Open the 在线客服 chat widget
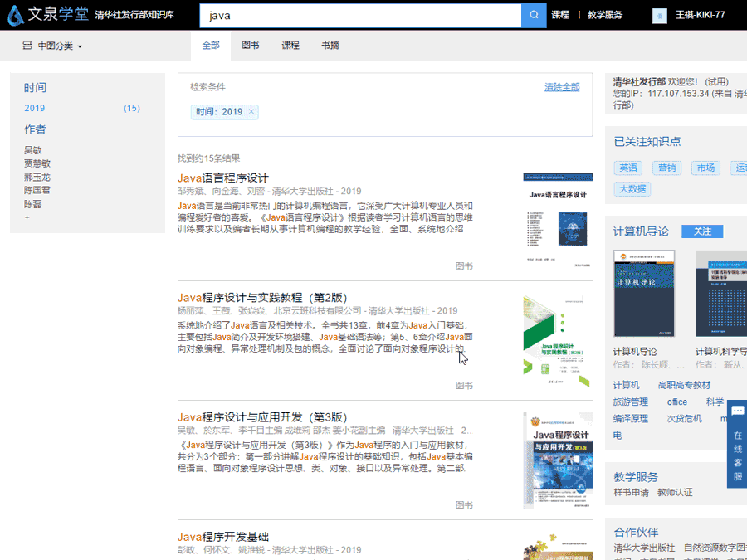The height and width of the screenshot is (560, 747). pyautogui.click(x=737, y=444)
